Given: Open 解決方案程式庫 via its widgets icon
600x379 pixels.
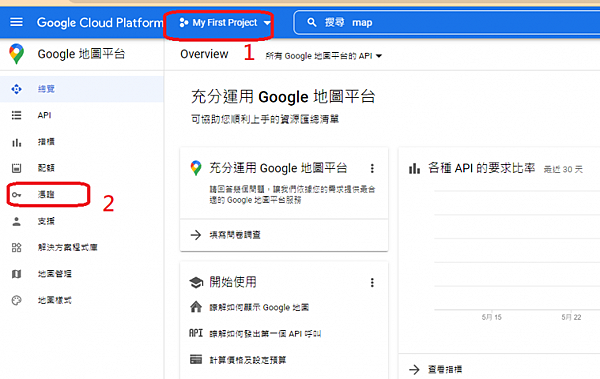Looking at the screenshot, I should [16, 248].
